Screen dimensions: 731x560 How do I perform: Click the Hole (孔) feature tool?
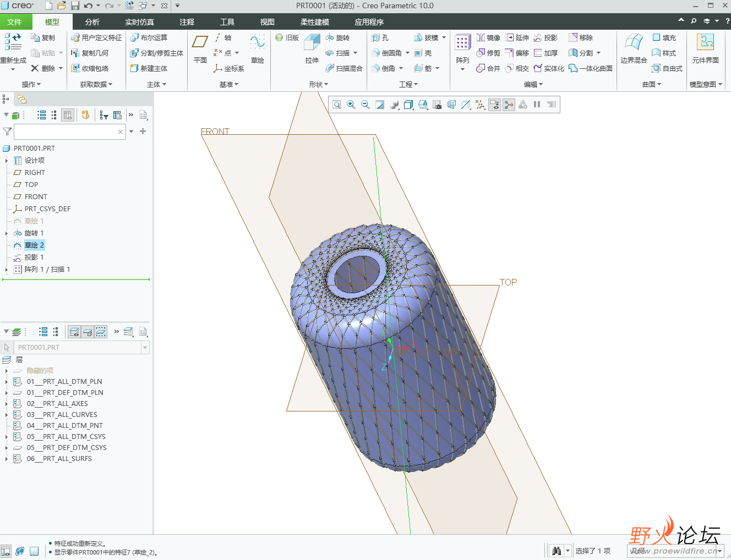(380, 38)
